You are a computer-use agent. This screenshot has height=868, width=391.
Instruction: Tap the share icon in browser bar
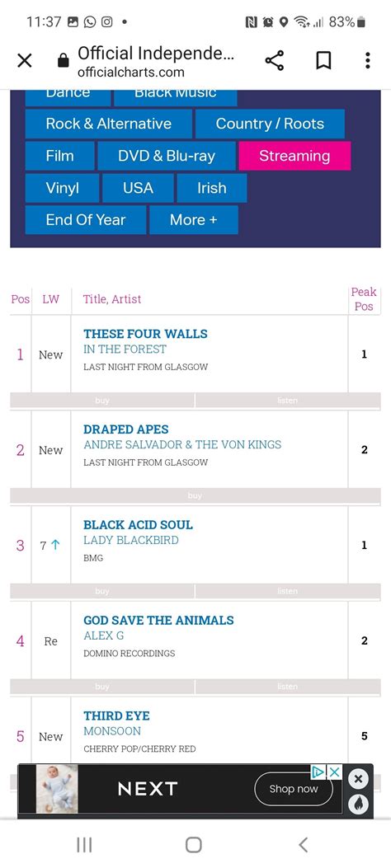274,60
